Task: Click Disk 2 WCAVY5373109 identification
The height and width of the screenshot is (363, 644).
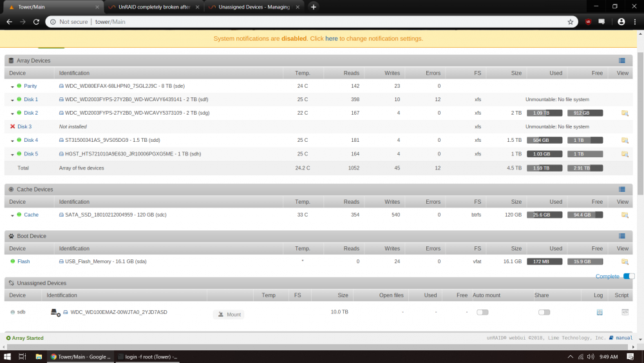Action: pos(137,113)
